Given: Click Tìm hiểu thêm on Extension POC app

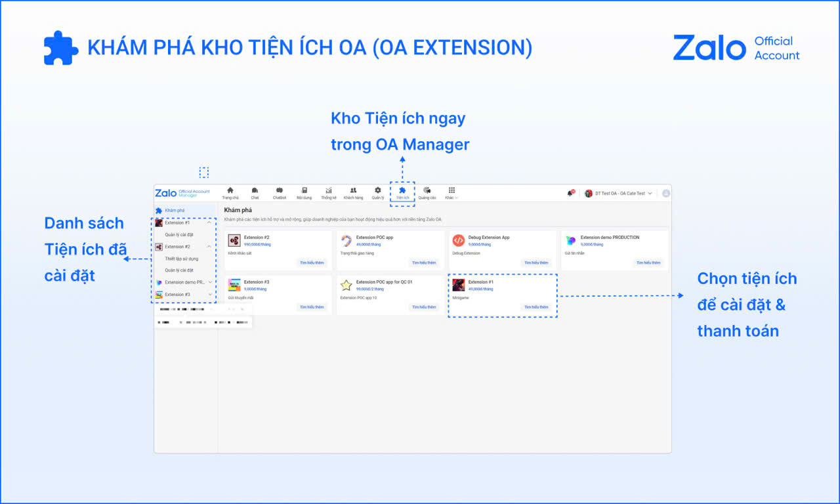Looking at the screenshot, I should click(424, 262).
